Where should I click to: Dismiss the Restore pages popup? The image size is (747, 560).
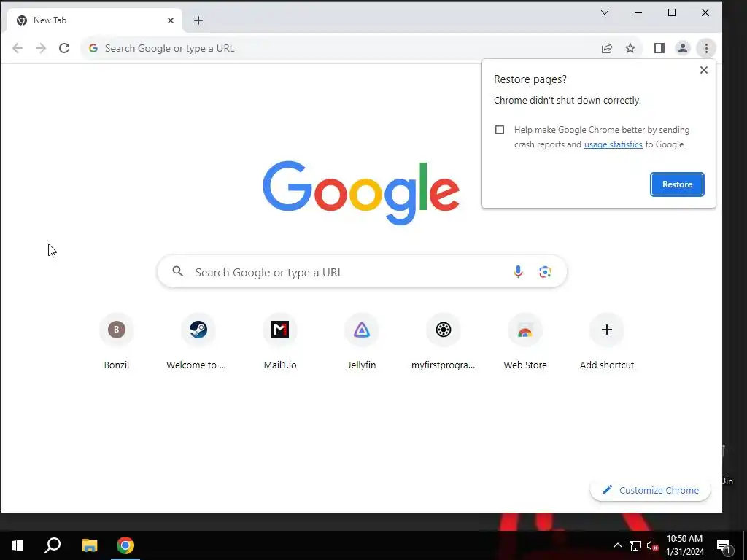click(704, 70)
